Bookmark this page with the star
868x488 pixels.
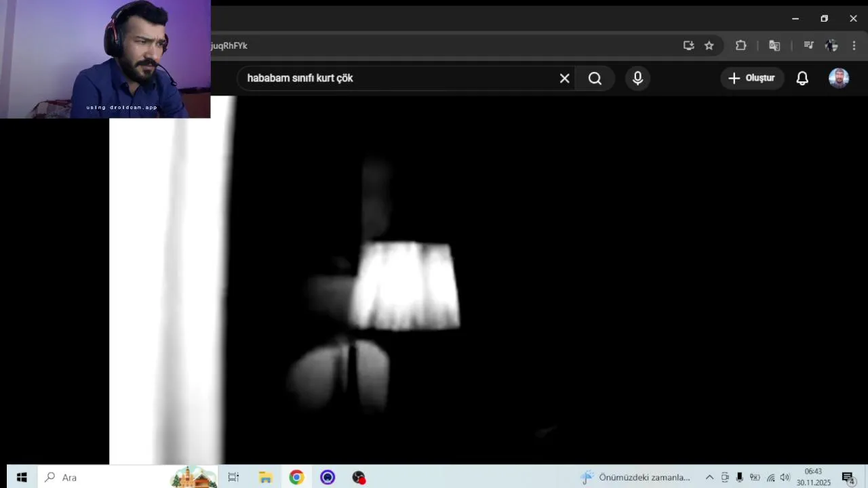coord(709,45)
